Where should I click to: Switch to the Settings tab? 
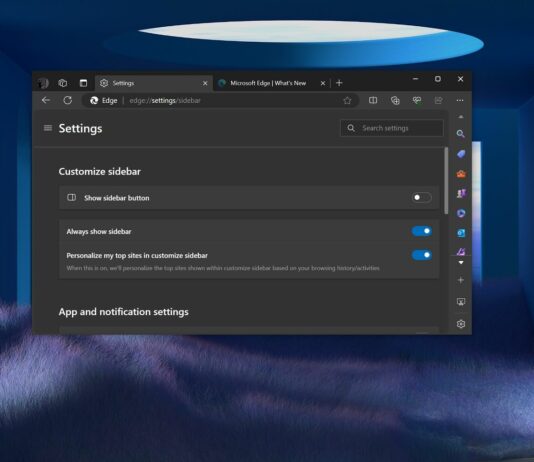(153, 83)
